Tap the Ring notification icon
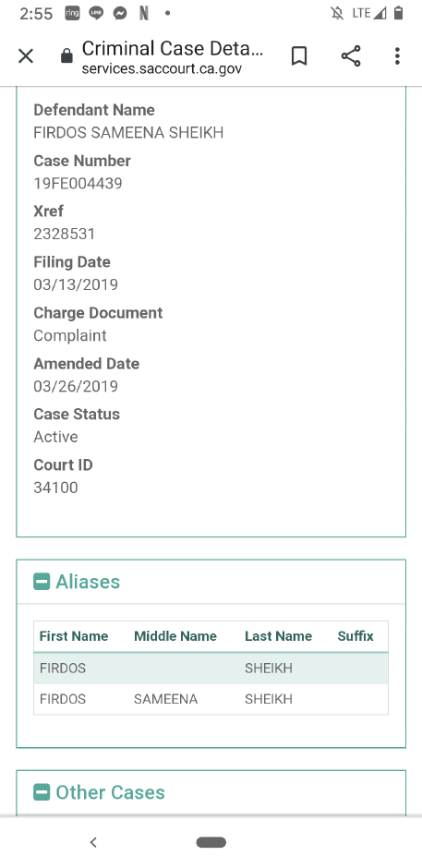The image size is (422, 868). coord(72,13)
